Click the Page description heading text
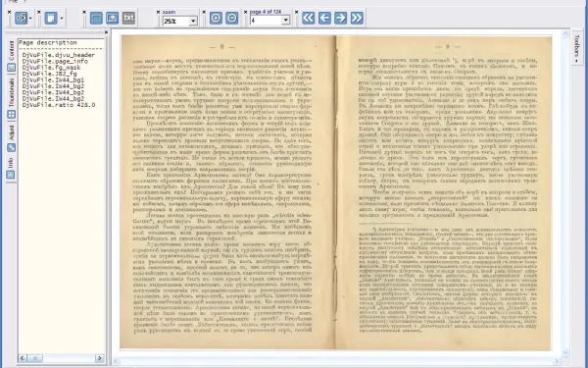This screenshot has height=368, width=588. coord(48,42)
